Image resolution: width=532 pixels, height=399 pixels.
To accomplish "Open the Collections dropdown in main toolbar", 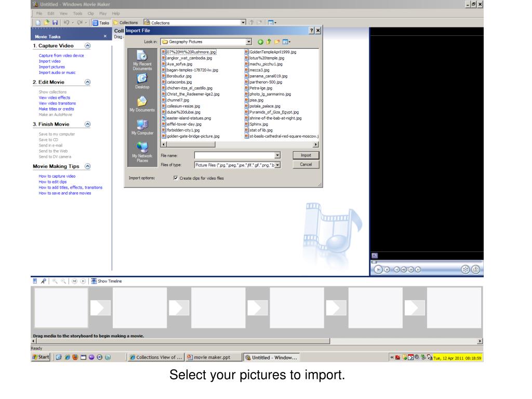I will 243,23.
